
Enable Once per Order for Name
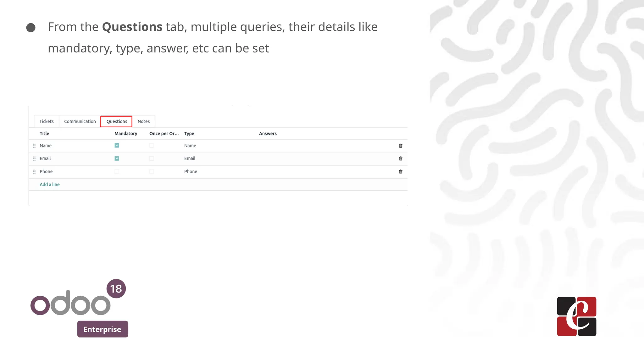coord(152,145)
